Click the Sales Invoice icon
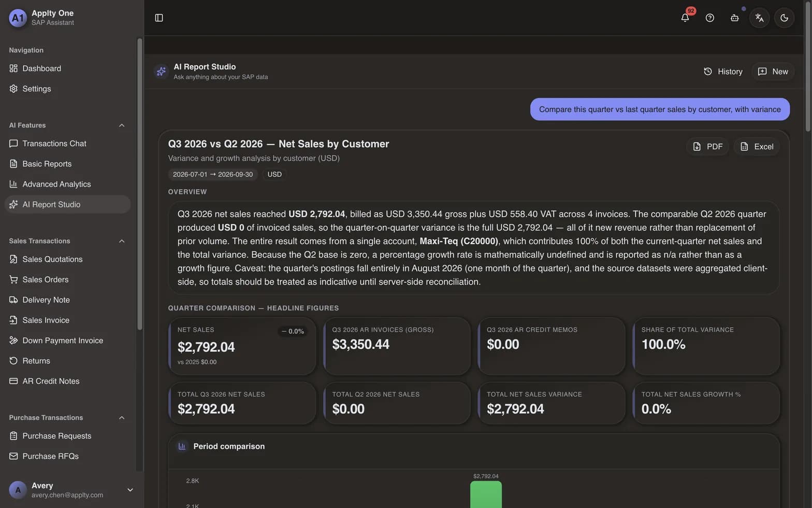 (13, 320)
